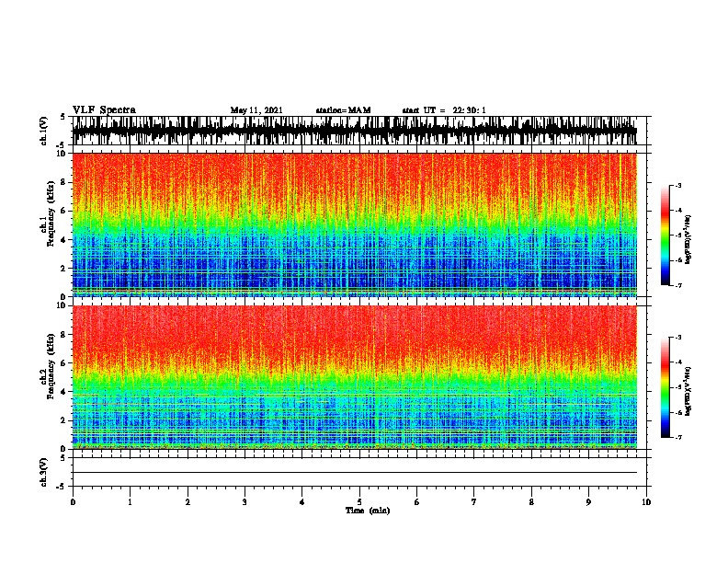The width and height of the screenshot is (728, 563).
Task: Click the "station=MAM" header label
Action: coord(343,110)
